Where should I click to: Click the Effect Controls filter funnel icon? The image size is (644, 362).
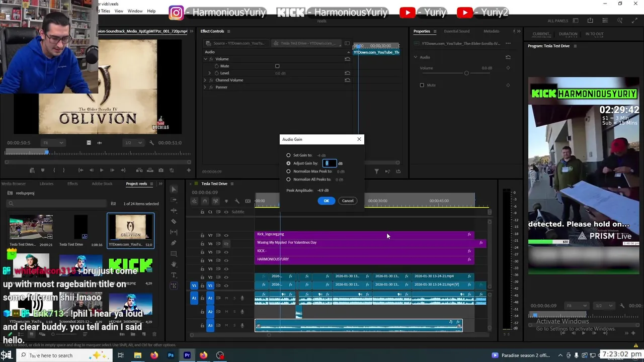[x=376, y=171]
